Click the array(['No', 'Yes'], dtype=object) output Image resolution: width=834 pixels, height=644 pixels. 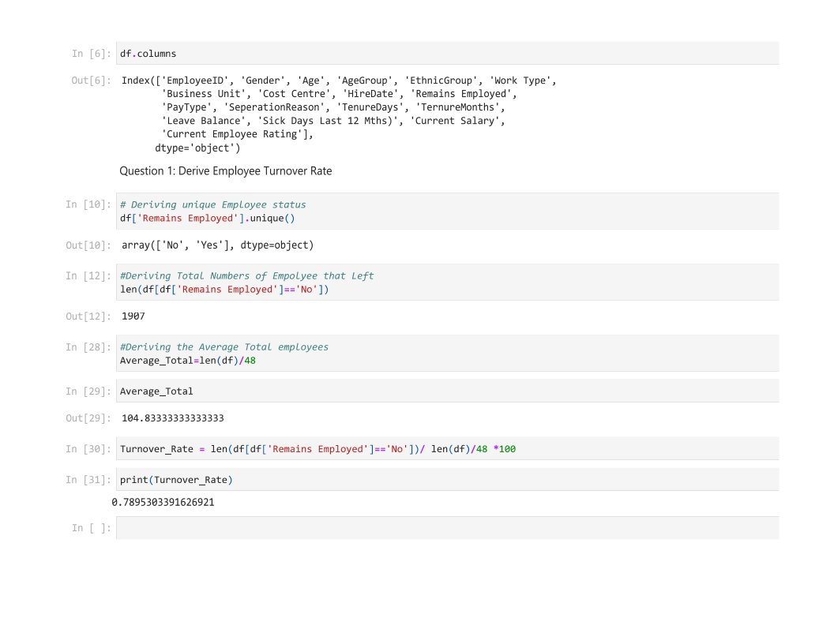click(x=217, y=245)
